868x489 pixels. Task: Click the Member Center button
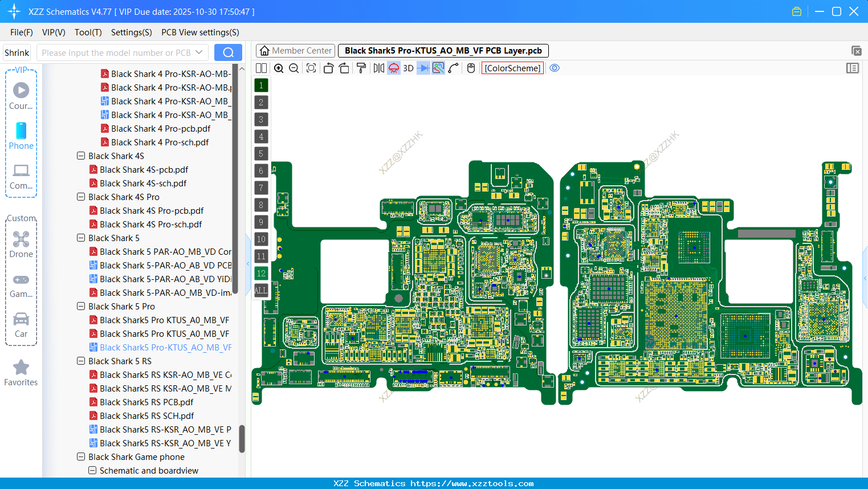295,50
